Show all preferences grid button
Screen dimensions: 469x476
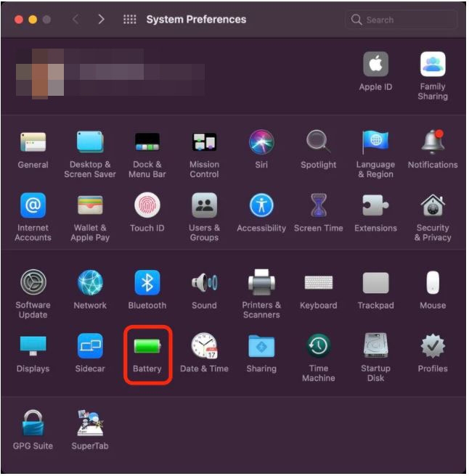pyautogui.click(x=130, y=19)
